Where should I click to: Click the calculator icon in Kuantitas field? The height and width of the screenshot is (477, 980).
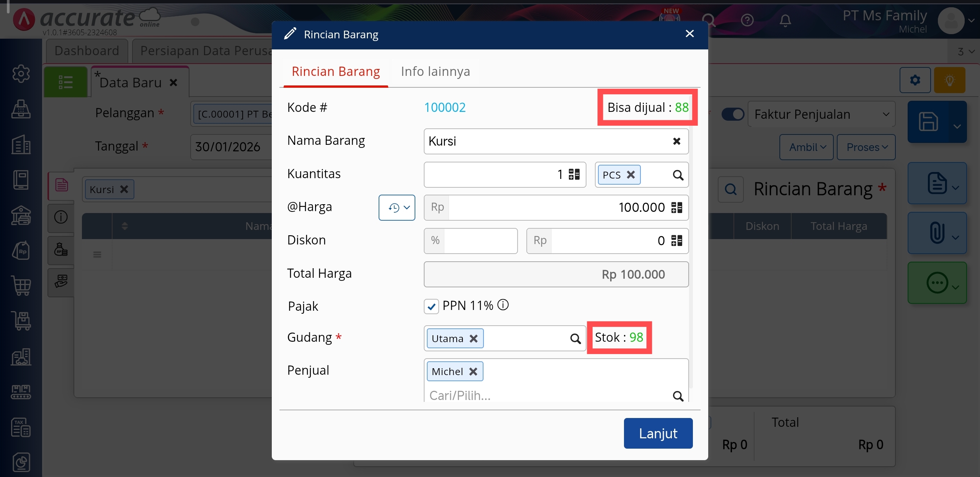click(x=574, y=175)
